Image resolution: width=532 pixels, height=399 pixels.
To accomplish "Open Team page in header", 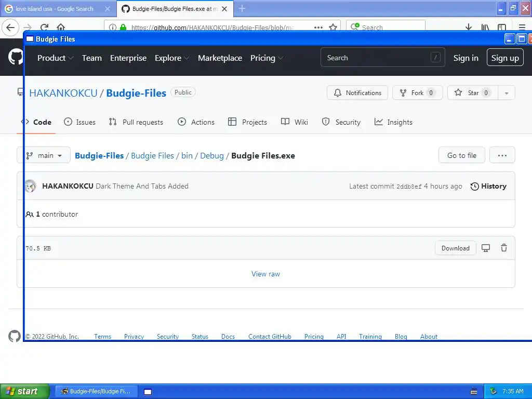I will pos(92,58).
